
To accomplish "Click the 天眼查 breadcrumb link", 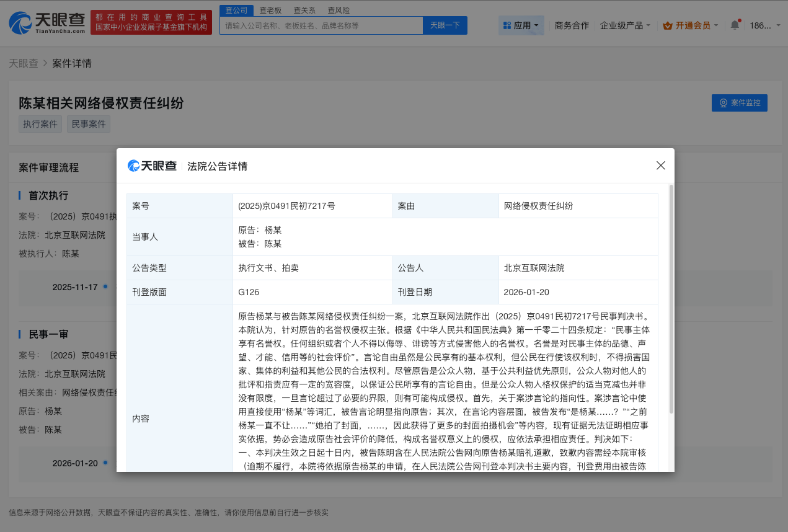I will tap(24, 63).
